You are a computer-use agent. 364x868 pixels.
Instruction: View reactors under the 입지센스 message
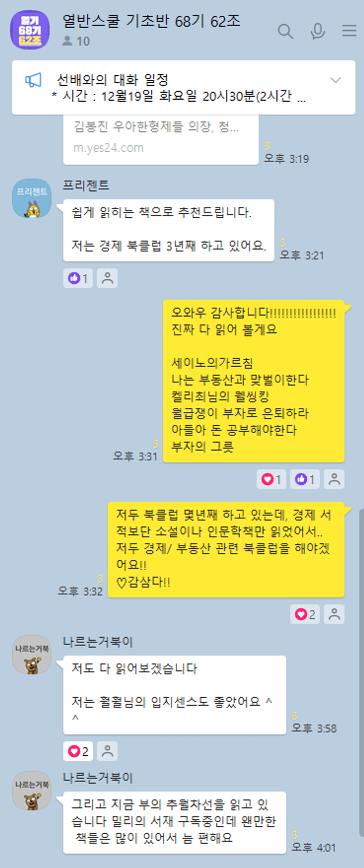[x=107, y=751]
